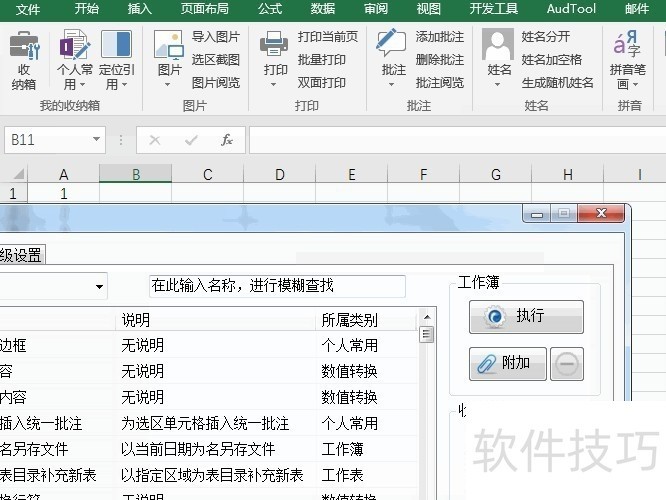Image resolution: width=666 pixels, height=500 pixels.
Task: Click the 姓名 person icon
Action: pyautogui.click(x=498, y=44)
